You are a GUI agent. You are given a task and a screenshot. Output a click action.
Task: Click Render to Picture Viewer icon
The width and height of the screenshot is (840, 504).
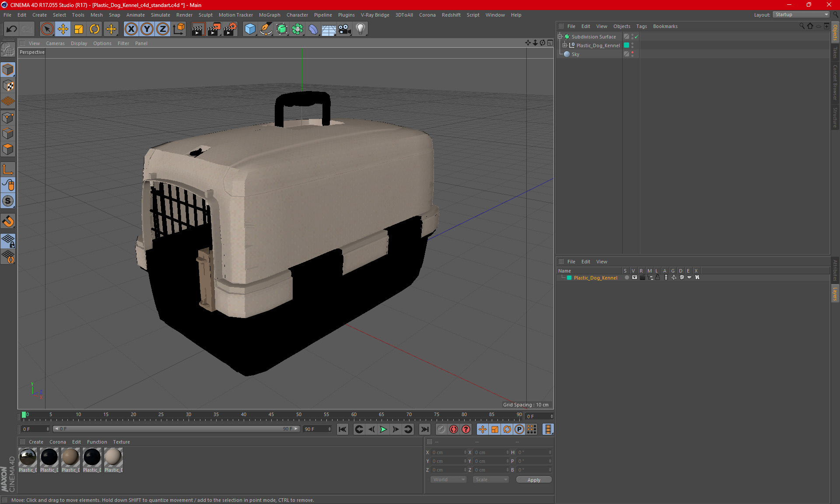pos(214,29)
